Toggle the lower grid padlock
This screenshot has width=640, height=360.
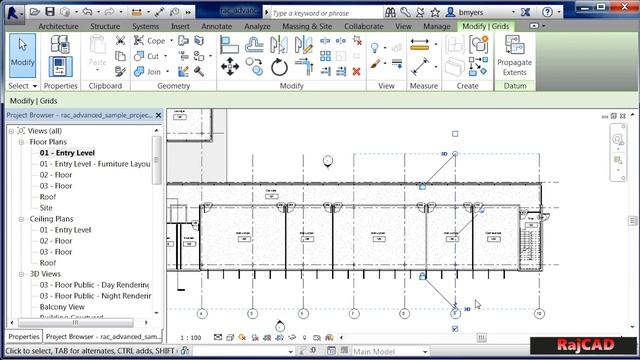coord(422,276)
